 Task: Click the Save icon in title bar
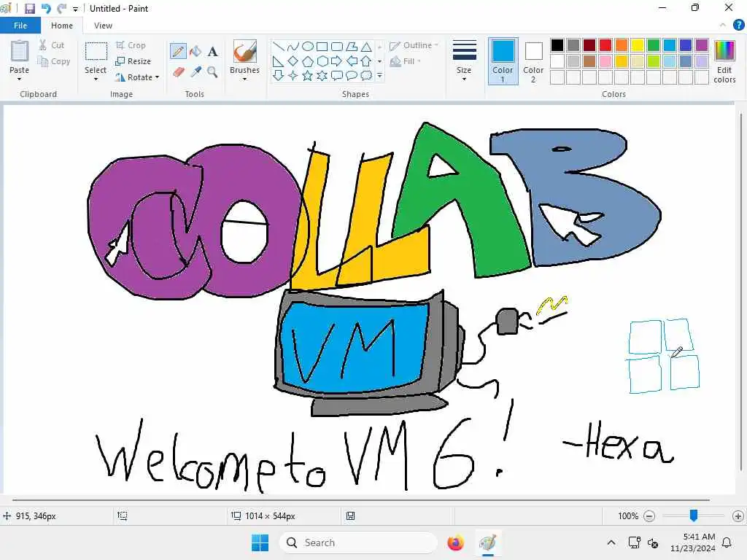(x=29, y=8)
